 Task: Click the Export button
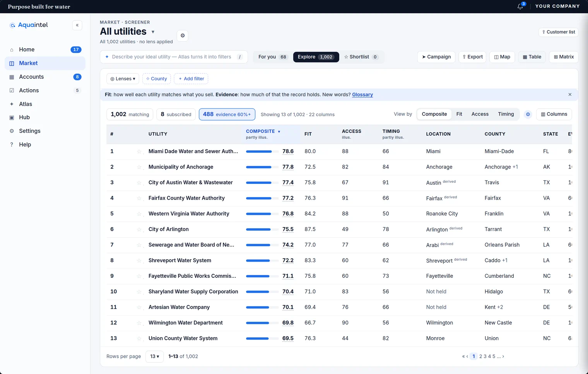473,57
